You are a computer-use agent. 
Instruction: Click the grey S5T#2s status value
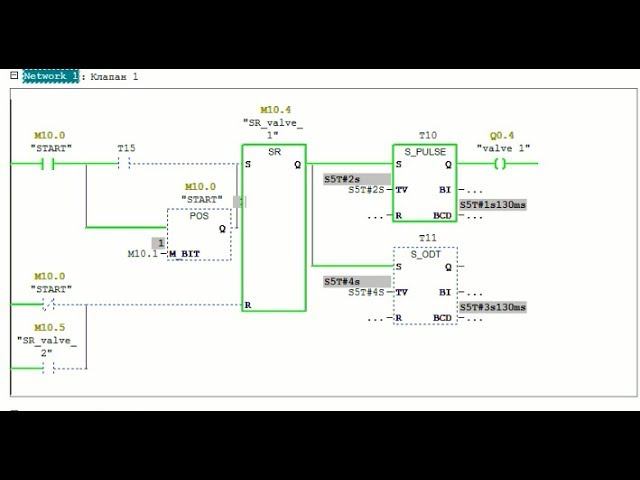pos(357,179)
